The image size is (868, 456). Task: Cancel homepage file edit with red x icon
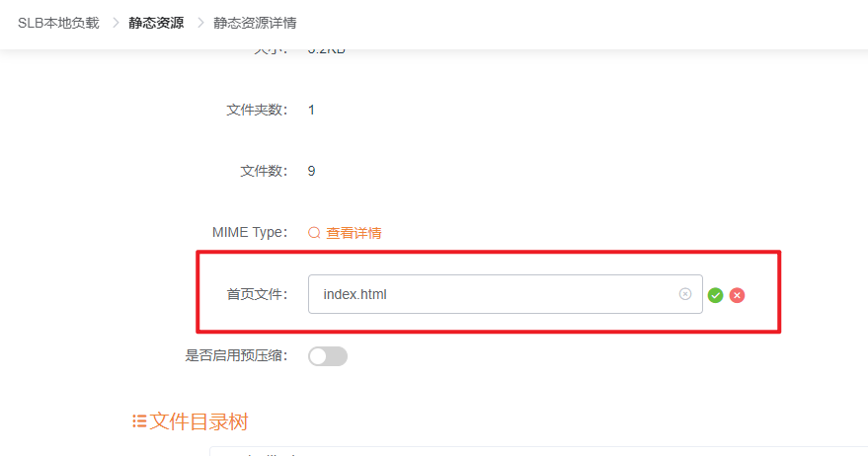tap(737, 295)
